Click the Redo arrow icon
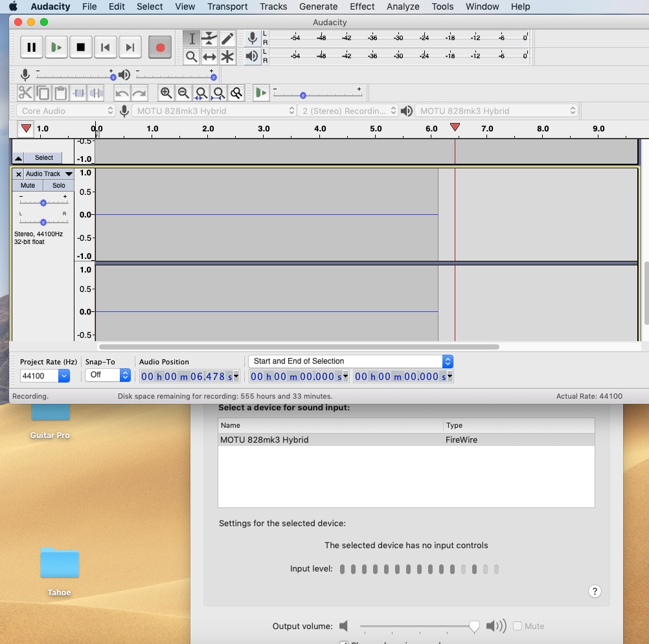This screenshot has width=649, height=644. [139, 93]
